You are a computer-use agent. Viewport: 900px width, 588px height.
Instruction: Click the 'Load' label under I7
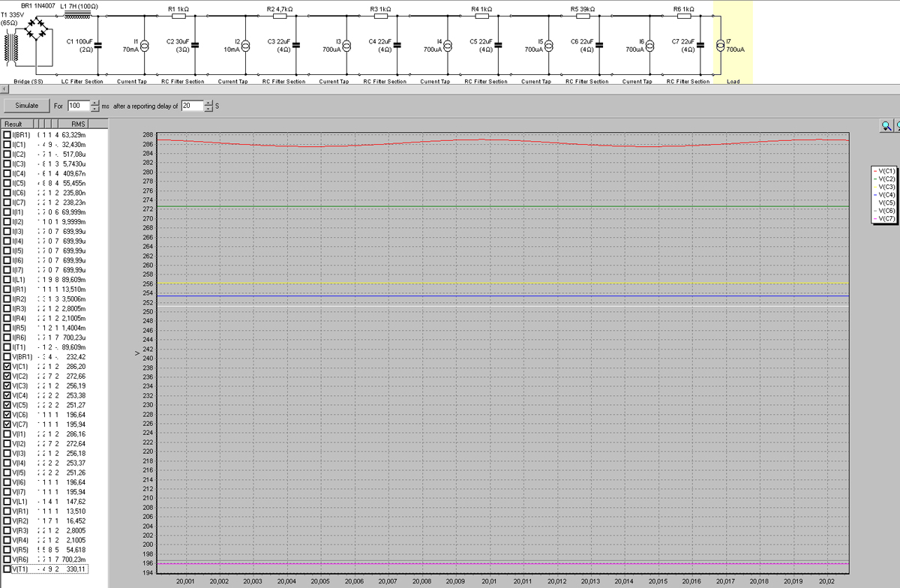[x=733, y=81]
